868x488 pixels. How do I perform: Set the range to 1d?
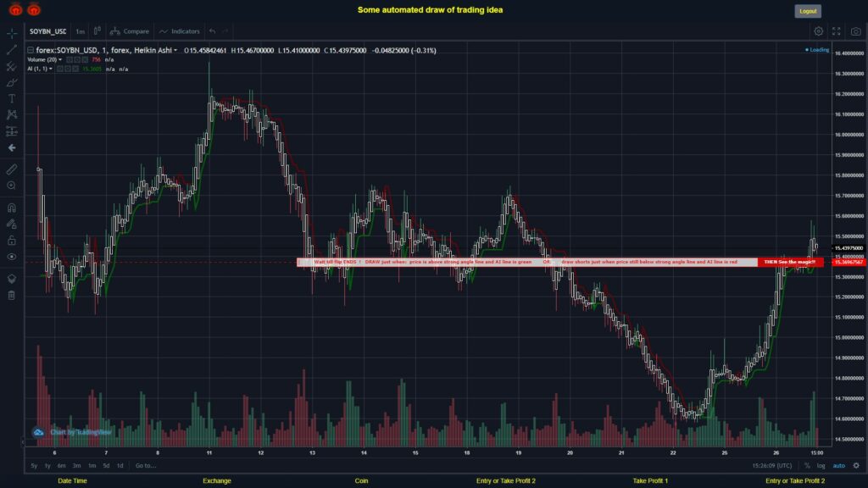[120, 466]
